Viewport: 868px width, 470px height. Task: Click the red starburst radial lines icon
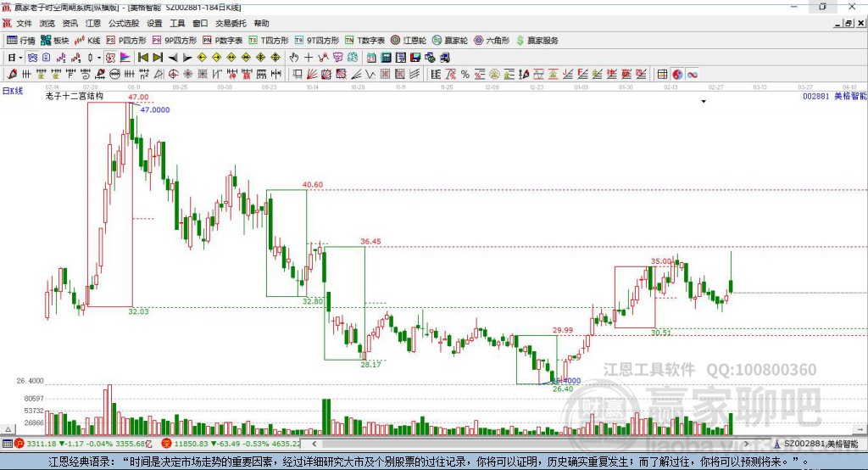point(188,75)
